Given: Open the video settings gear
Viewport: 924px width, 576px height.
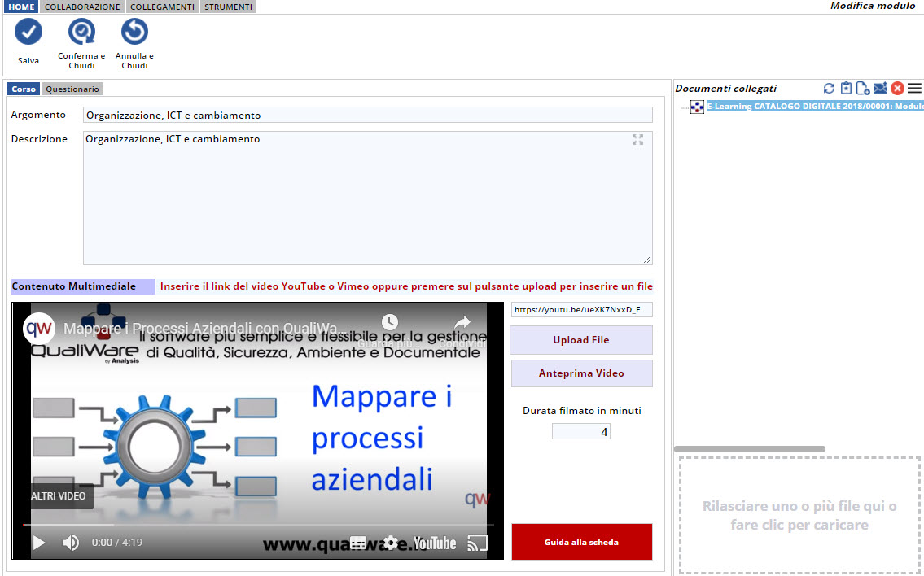Looking at the screenshot, I should point(391,543).
